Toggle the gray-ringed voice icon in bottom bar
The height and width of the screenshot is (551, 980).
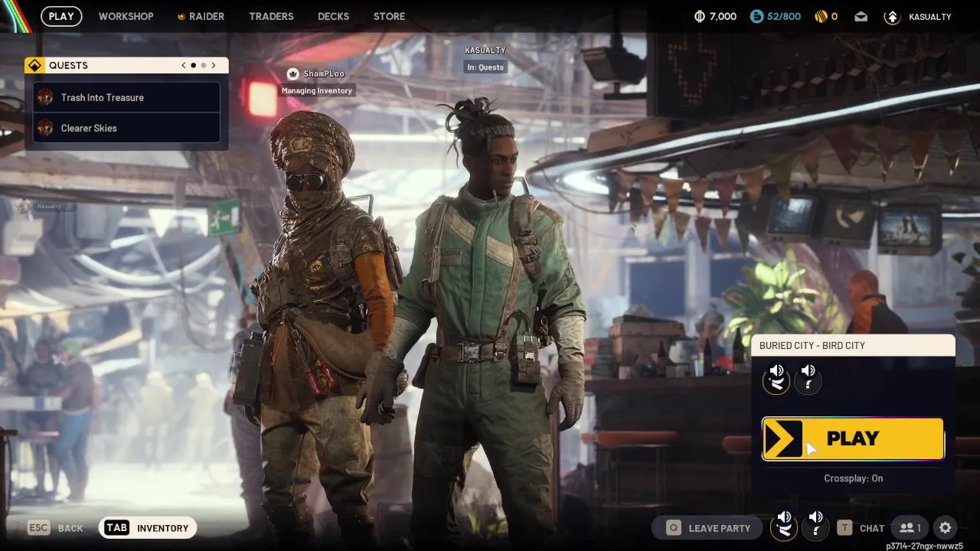point(816,527)
